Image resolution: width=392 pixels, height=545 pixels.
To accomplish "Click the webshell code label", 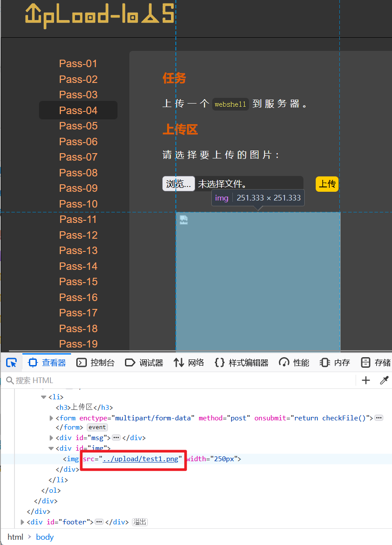I will [231, 104].
